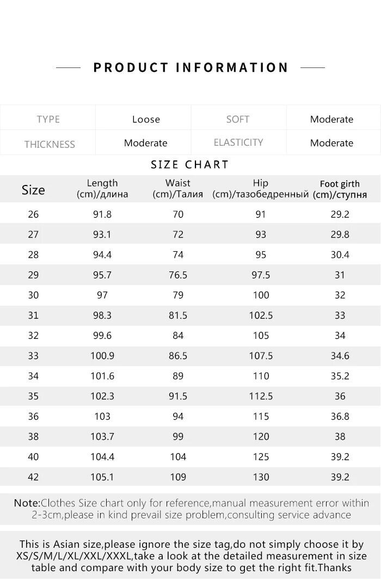Click the PRODUCT INFORMATION heading
The width and height of the screenshot is (381, 588).
190,67
